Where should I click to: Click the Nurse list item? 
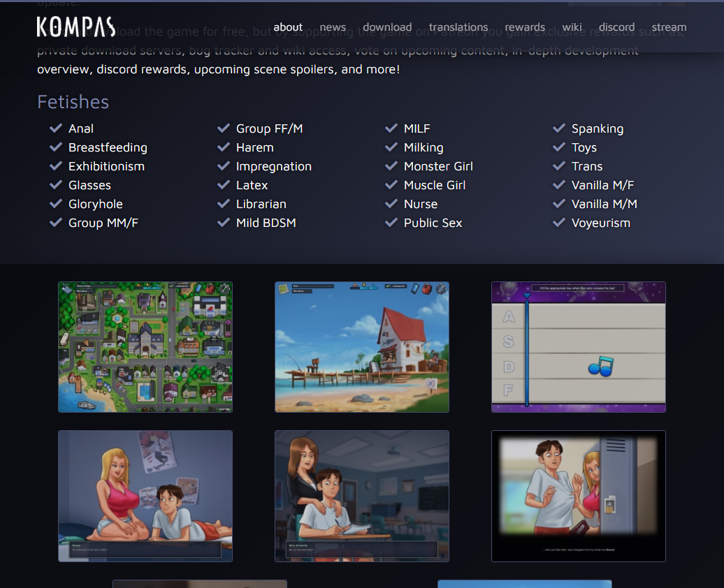[x=421, y=204]
